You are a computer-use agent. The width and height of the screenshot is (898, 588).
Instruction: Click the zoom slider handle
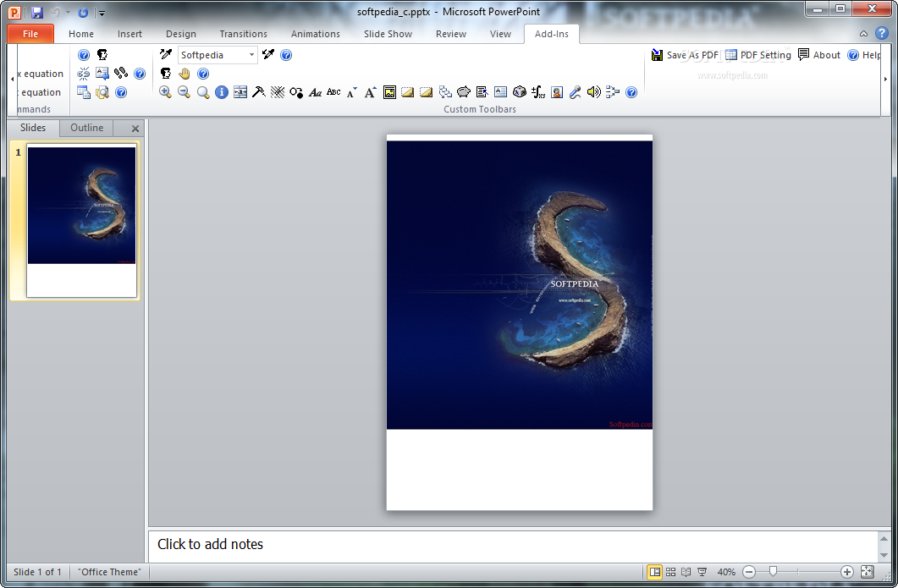[773, 571]
